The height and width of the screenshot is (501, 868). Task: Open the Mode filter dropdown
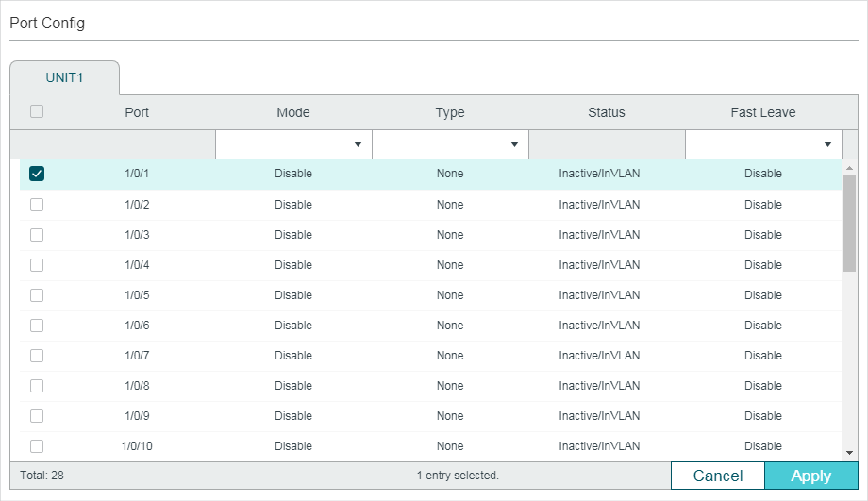tap(293, 144)
